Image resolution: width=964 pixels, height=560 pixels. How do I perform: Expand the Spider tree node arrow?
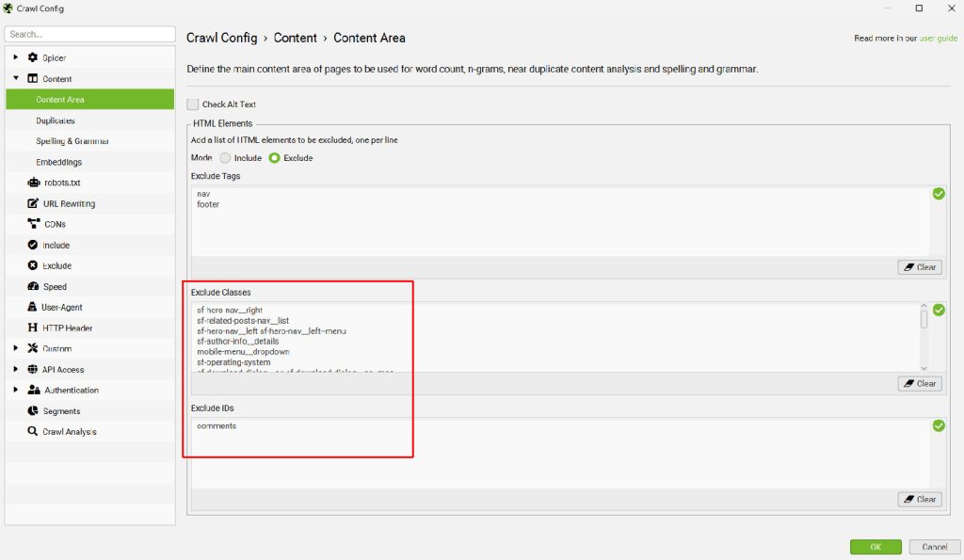point(15,57)
